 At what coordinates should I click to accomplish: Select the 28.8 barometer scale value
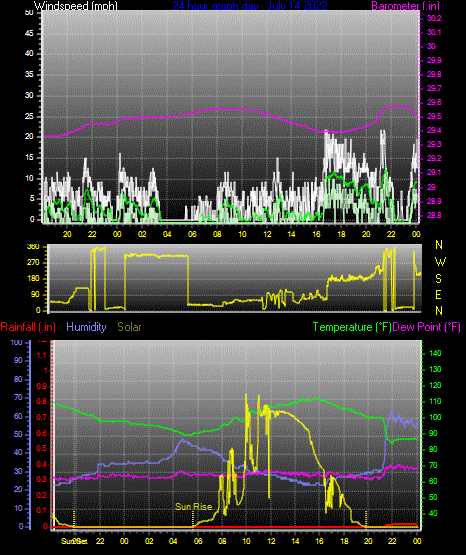pos(434,215)
